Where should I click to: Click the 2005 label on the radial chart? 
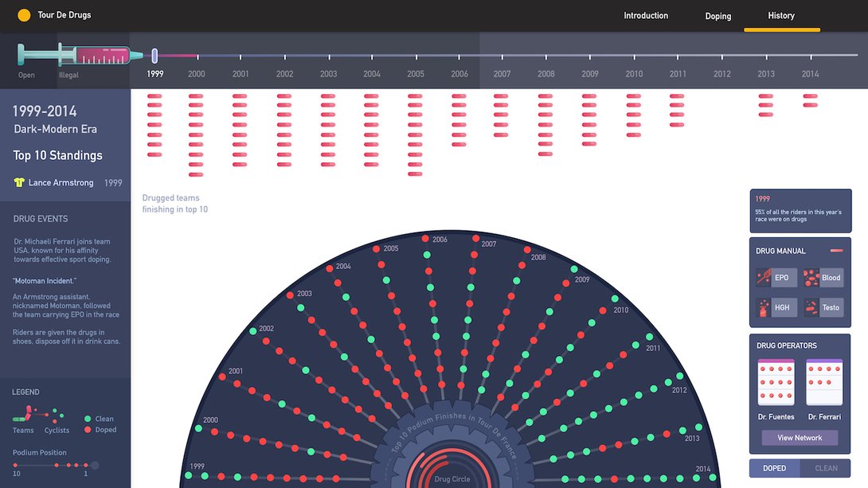pos(391,248)
